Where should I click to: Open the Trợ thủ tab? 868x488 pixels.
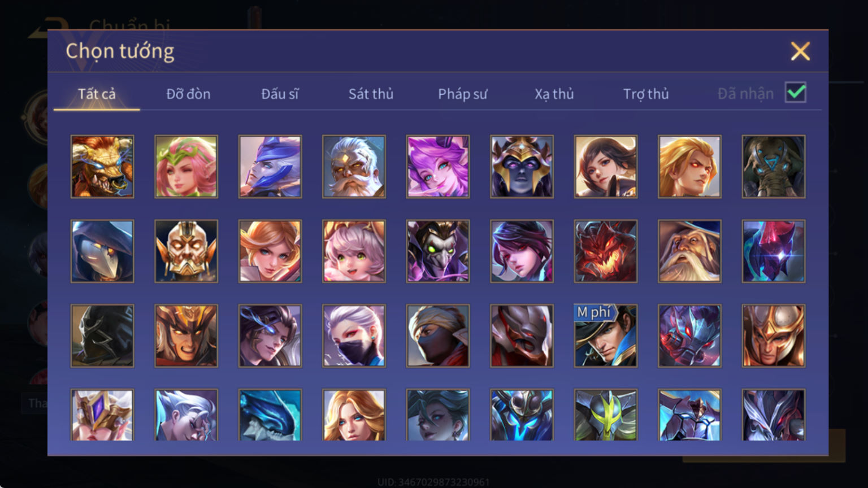click(x=645, y=94)
